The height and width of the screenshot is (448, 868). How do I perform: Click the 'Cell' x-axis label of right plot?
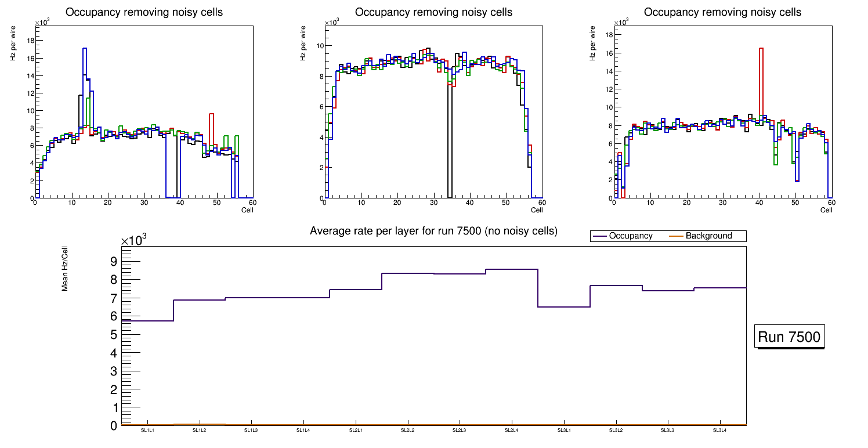826,209
